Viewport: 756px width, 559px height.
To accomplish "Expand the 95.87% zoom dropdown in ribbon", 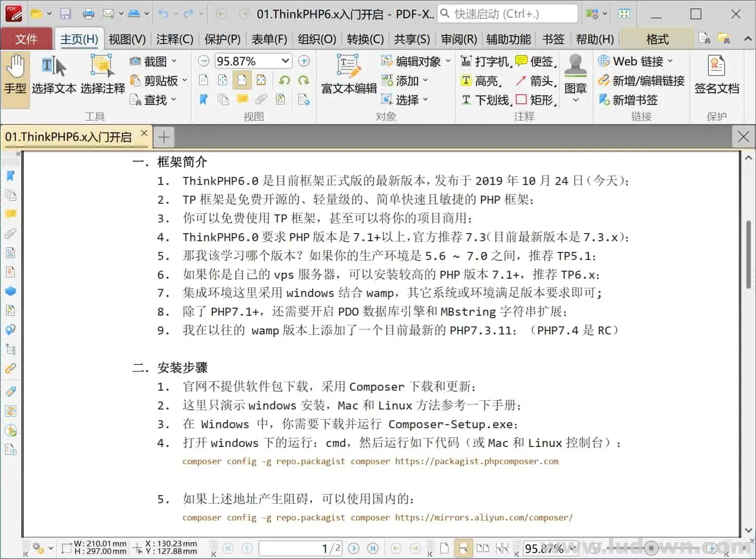I will [285, 61].
